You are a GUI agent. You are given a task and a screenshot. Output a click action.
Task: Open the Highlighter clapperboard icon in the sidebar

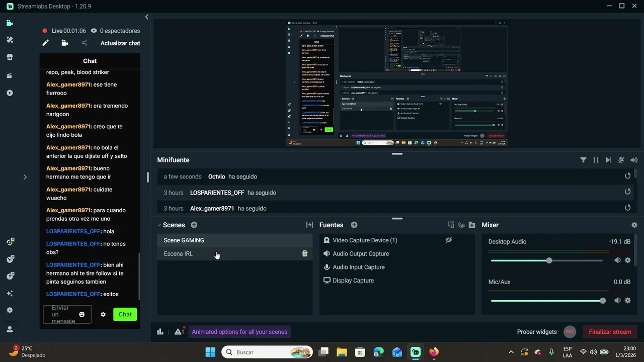point(10,76)
